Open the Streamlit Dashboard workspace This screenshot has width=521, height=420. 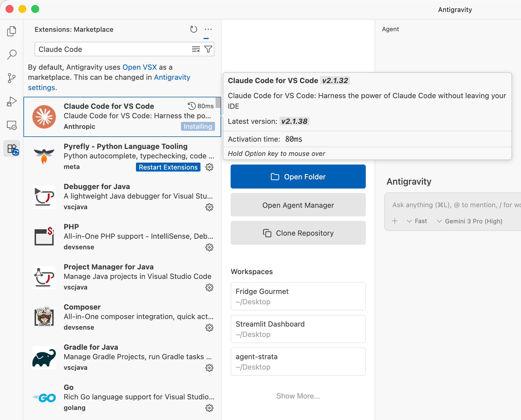click(x=298, y=329)
